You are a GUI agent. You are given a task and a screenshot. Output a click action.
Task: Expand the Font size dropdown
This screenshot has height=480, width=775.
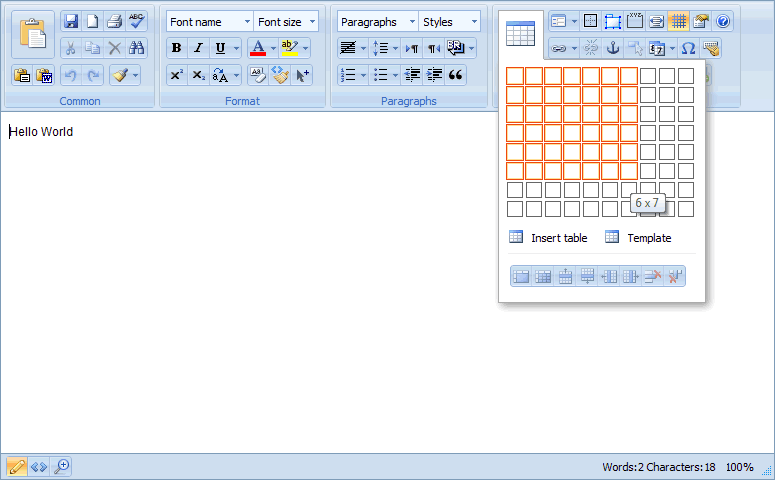click(286, 22)
